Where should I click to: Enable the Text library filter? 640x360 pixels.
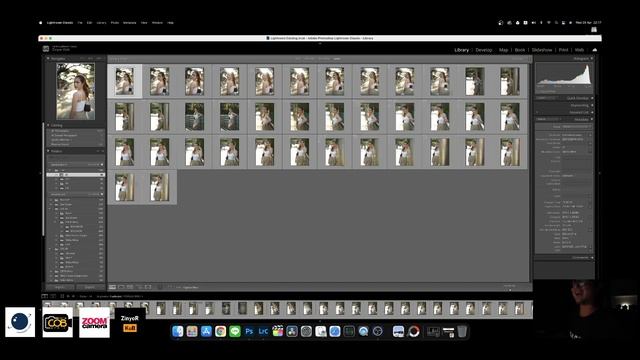click(298, 59)
